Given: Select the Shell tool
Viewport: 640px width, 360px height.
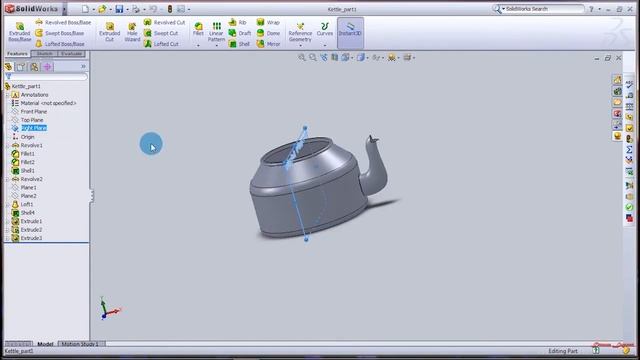Looking at the screenshot, I should [x=239, y=44].
